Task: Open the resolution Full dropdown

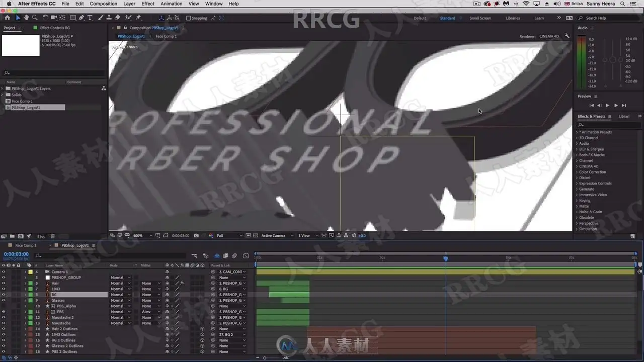Action: coord(229,235)
